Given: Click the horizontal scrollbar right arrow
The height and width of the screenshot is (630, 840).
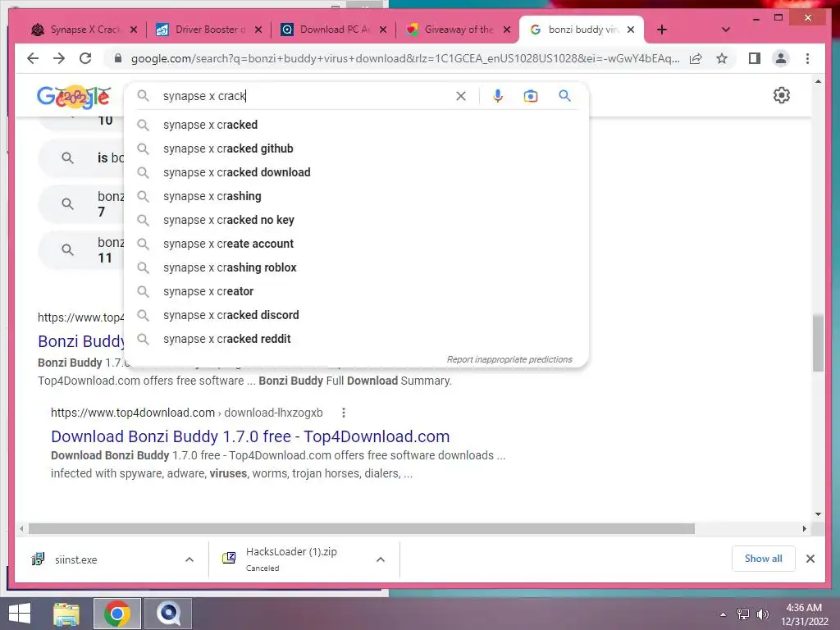Looking at the screenshot, I should click(x=804, y=529).
